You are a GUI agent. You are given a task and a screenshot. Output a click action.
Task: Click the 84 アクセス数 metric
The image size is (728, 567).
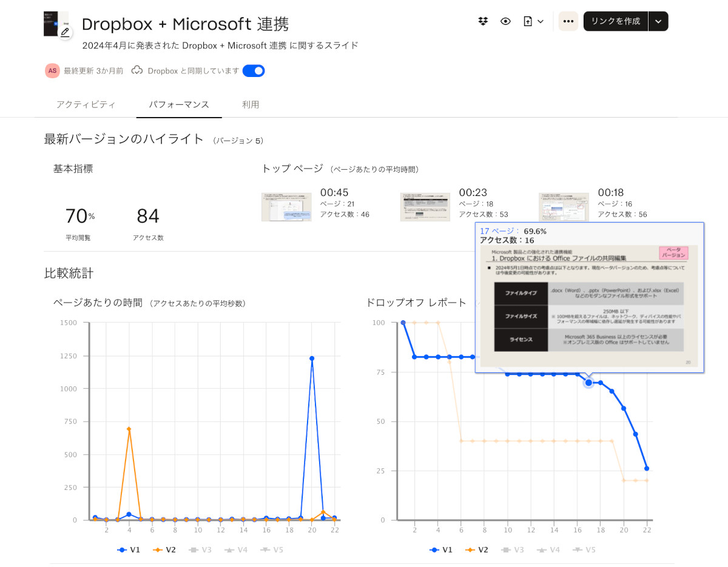point(148,222)
